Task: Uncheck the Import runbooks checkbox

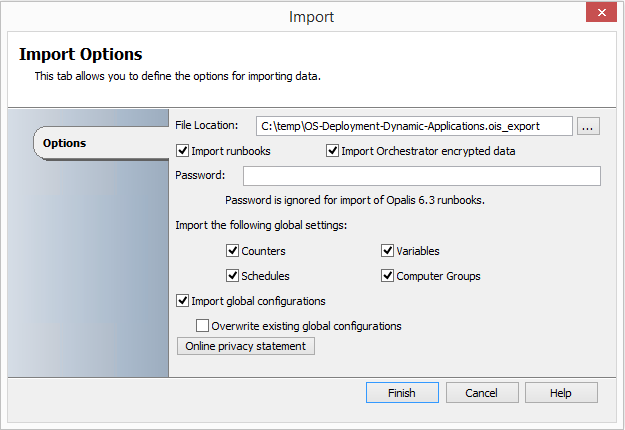Action: click(x=183, y=151)
